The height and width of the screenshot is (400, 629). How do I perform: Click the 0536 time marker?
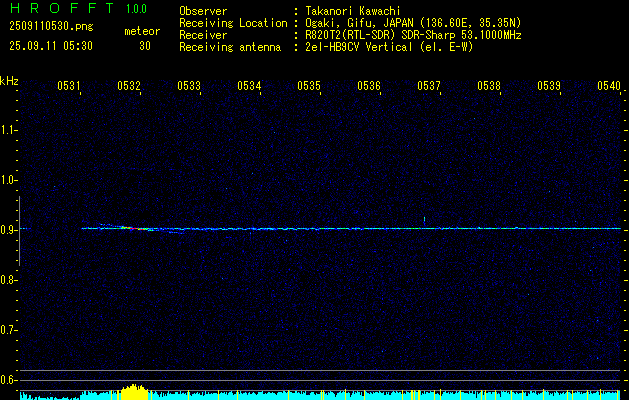[369, 86]
